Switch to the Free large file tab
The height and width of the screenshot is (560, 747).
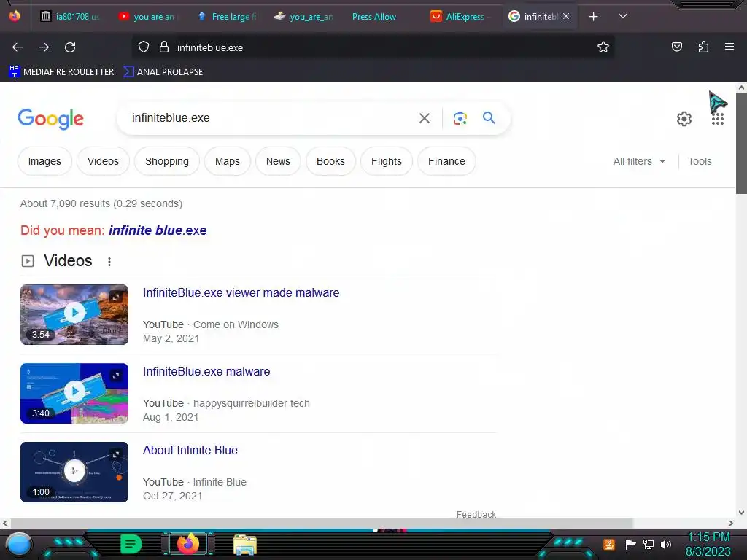point(226,17)
